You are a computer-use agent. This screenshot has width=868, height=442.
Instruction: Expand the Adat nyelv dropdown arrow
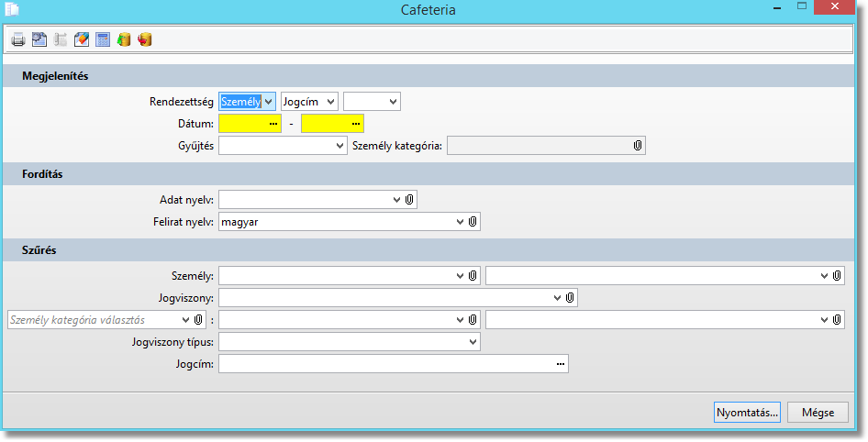396,200
